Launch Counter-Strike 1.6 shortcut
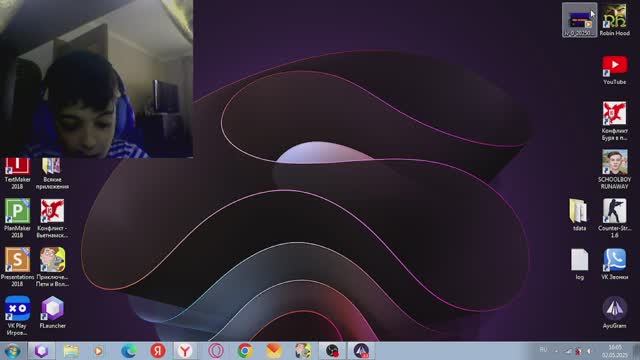640x360 pixels. click(614, 218)
